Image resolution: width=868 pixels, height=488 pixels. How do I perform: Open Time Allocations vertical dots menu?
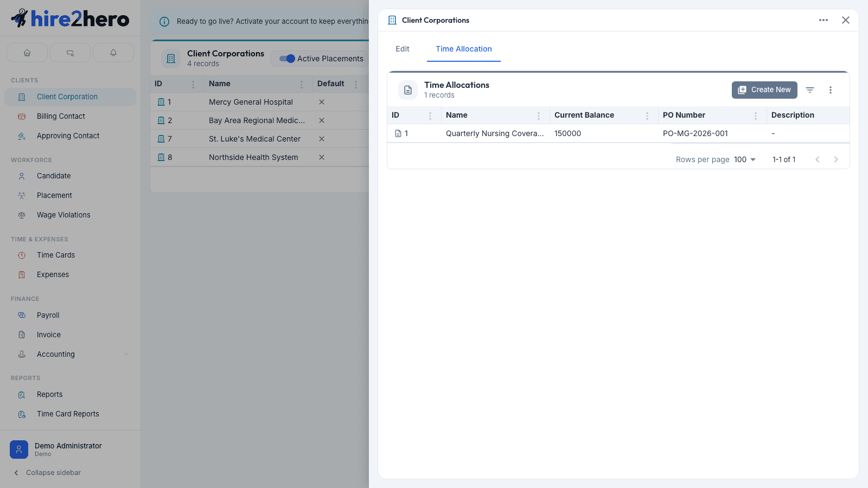(x=831, y=90)
